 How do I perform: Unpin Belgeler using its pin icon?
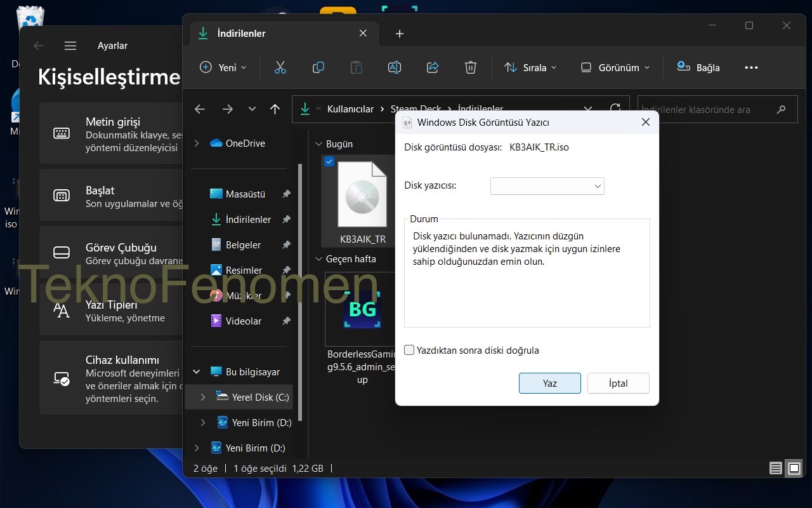[x=286, y=245]
